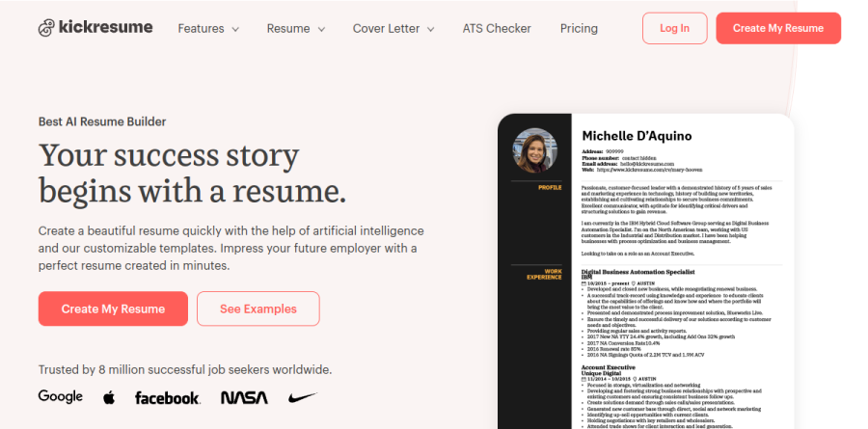This screenshot has height=429, width=868.
Task: Click the hello@kickresume.com email address
Action: tap(647, 165)
